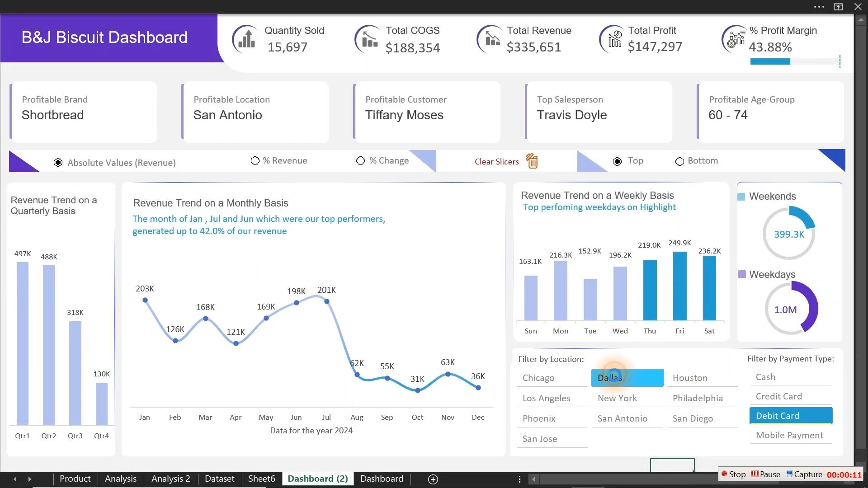Filter payment type by Mobile Payment

point(791,435)
